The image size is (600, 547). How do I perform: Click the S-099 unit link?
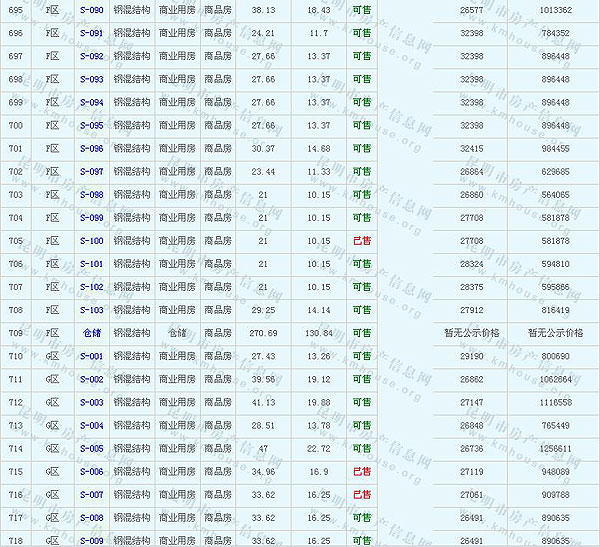pyautogui.click(x=91, y=217)
